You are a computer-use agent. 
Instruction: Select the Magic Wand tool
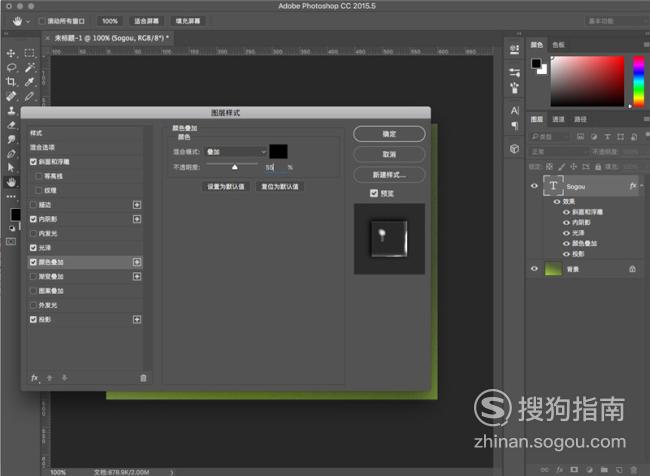29,68
